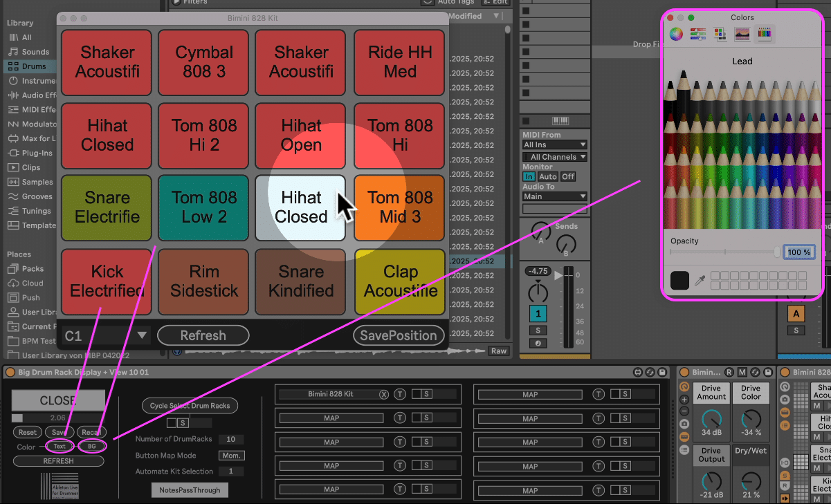Select Drums in the browser library
831x504 pixels.
(x=33, y=66)
